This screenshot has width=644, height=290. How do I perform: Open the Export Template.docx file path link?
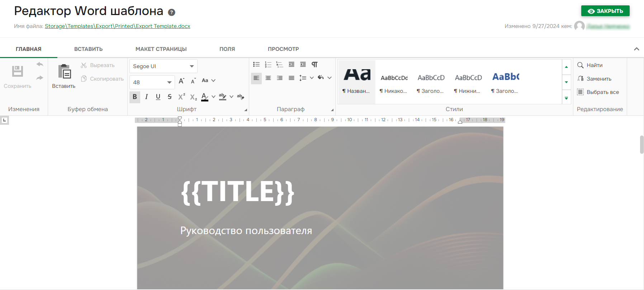(118, 26)
